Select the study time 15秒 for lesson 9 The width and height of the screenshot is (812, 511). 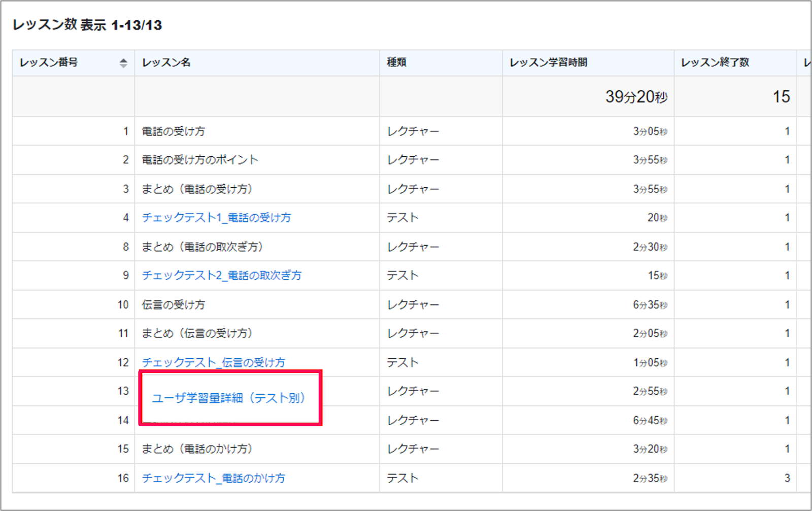(657, 276)
